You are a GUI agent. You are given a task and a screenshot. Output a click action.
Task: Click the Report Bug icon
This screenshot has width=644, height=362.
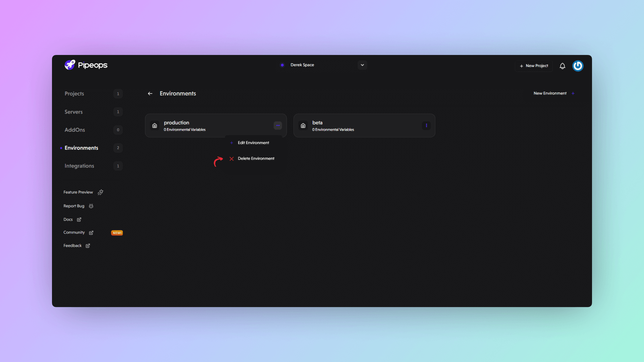click(91, 205)
